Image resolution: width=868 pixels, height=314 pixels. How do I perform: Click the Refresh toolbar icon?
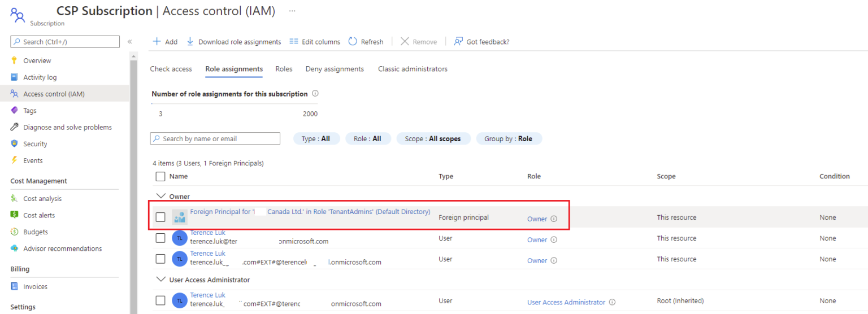pos(353,41)
